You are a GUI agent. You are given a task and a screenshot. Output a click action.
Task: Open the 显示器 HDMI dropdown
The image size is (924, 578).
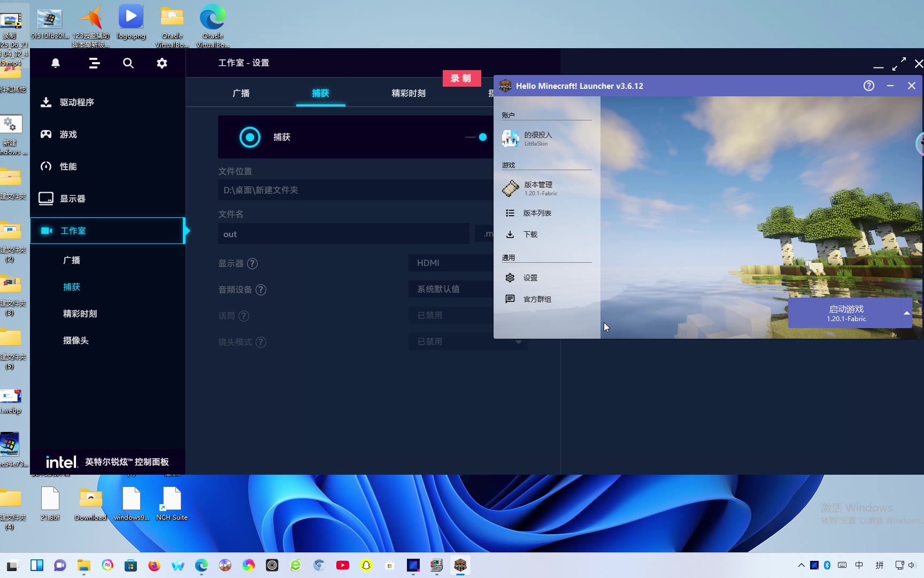pos(451,263)
